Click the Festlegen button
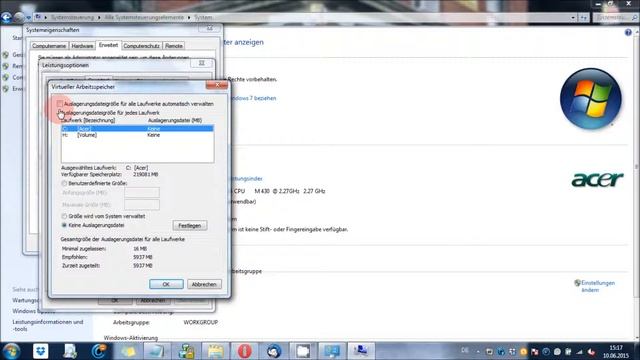Image resolution: width=640 pixels, height=360 pixels. [x=189, y=226]
